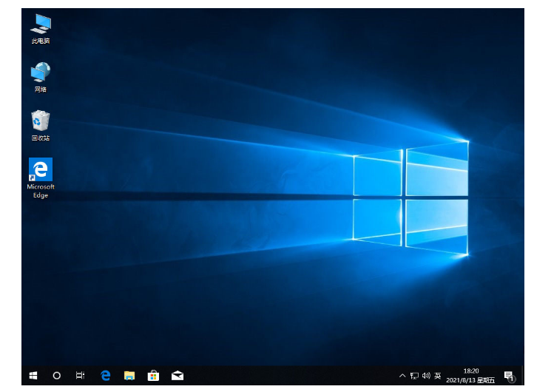Viewport: 534px width, 392px height.
Task: Click the Cortana circle on the taskbar
Action: [57, 376]
